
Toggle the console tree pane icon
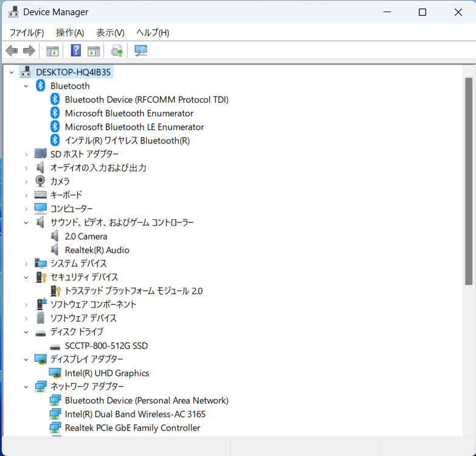pos(52,50)
